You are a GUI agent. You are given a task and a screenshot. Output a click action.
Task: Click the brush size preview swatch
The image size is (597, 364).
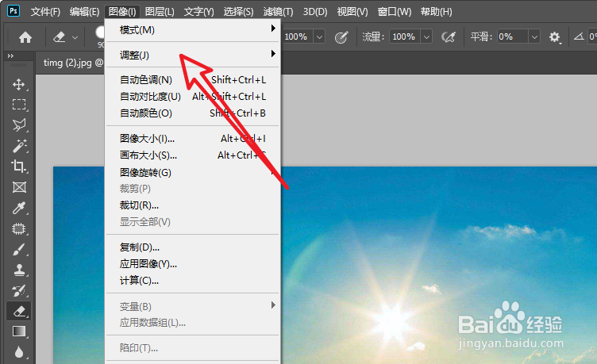pyautogui.click(x=100, y=33)
